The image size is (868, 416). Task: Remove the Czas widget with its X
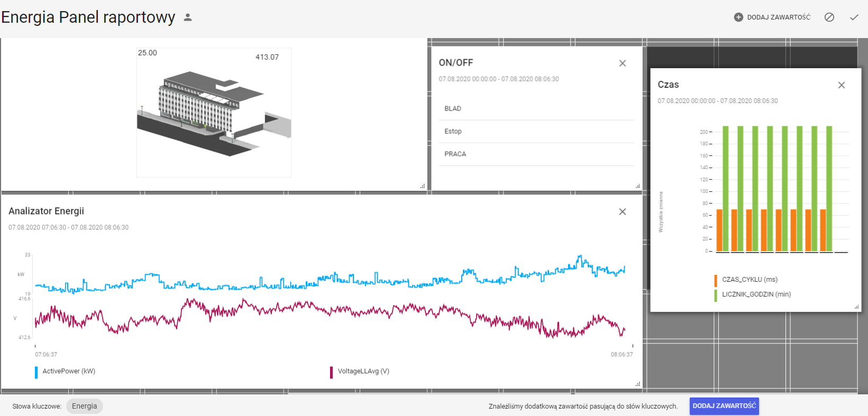[x=842, y=85]
